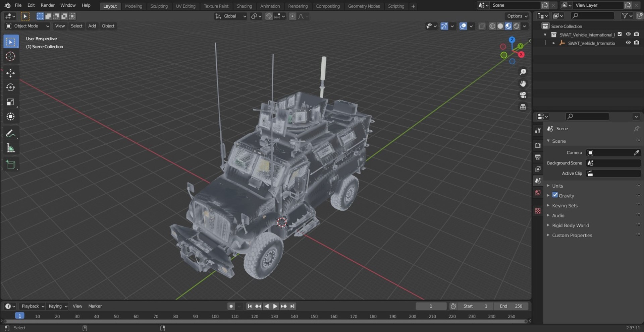Open the Texture properties checker icon
The width and height of the screenshot is (644, 332).
538,211
